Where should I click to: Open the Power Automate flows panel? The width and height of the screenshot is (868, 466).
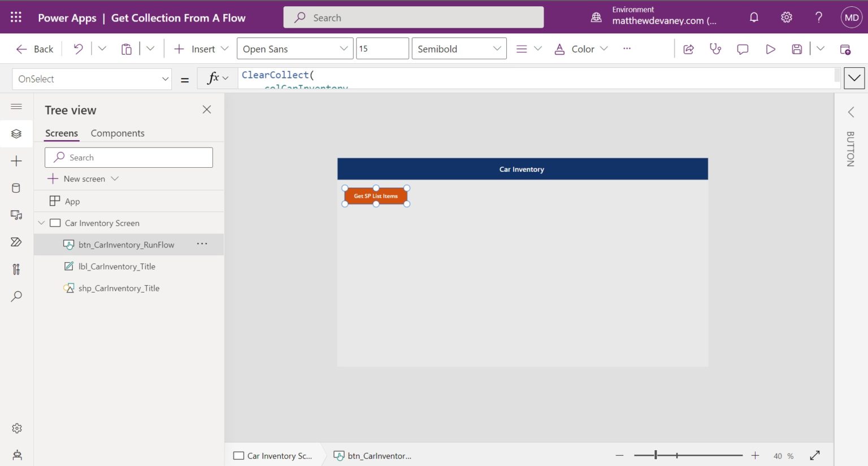(x=16, y=242)
